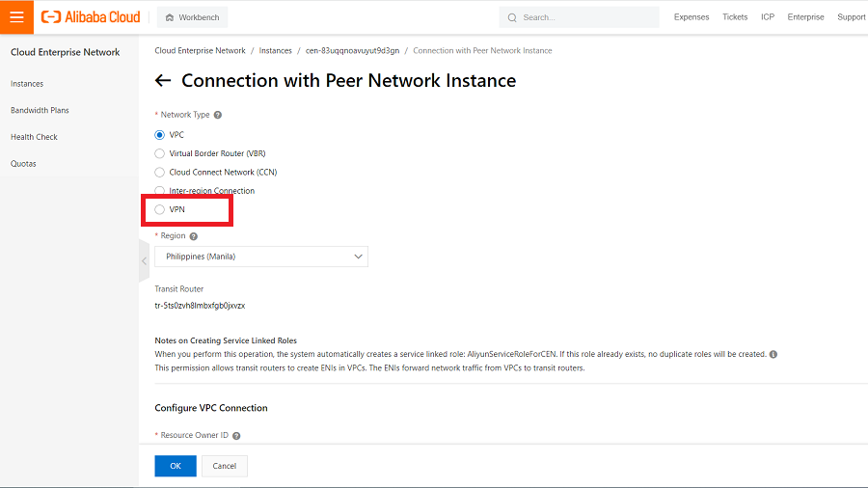Click the search magnifier icon
The image size is (868, 488).
point(512,17)
